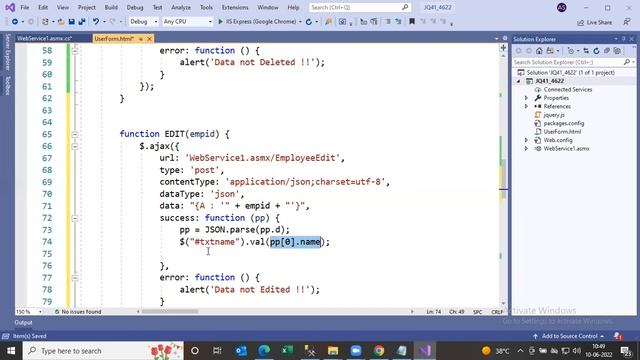The image size is (640, 360).
Task: Open the Extensions menu
Action: (235, 7)
